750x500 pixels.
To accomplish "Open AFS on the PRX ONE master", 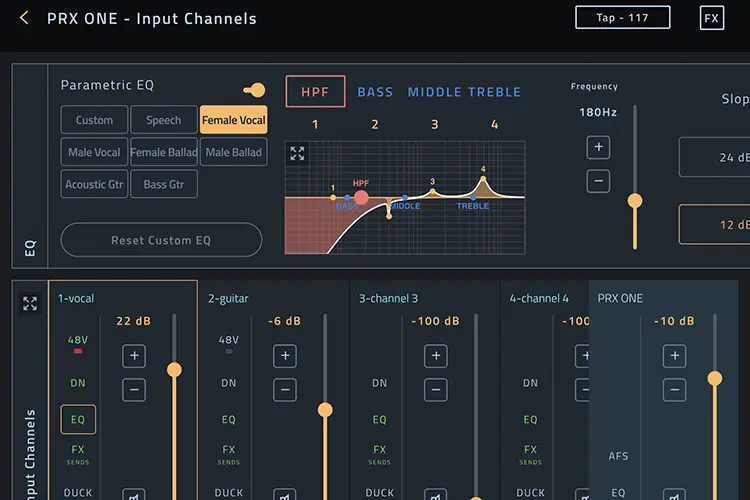I will 618,456.
